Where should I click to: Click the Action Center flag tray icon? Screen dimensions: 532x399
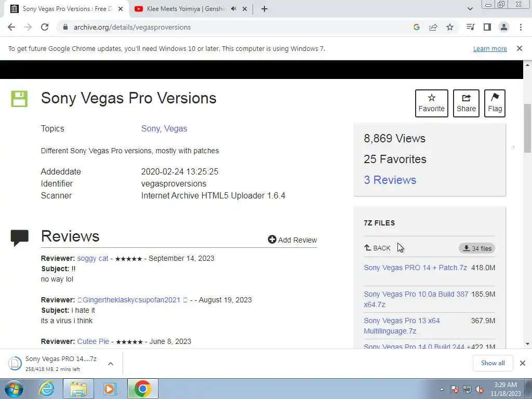point(454,389)
